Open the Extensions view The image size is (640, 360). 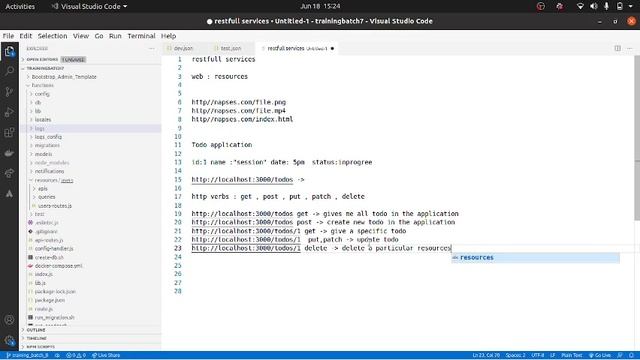point(9,132)
